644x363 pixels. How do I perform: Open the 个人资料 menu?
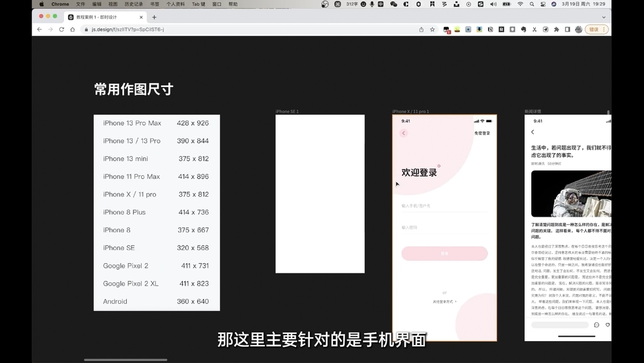pos(175,4)
